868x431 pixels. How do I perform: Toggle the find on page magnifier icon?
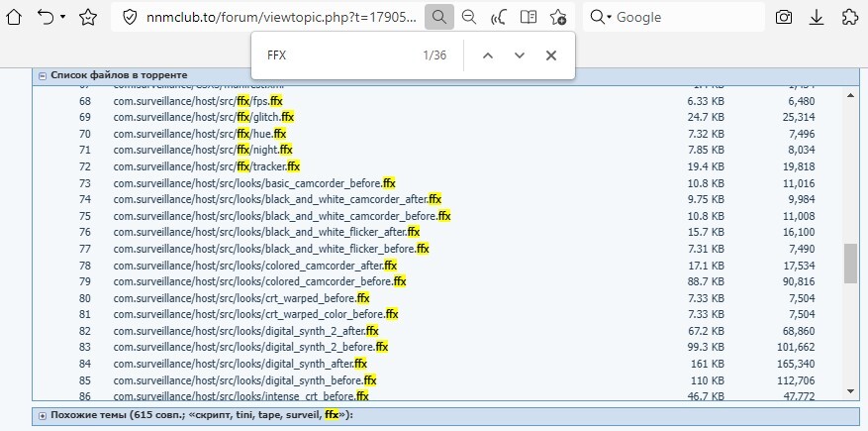point(439,17)
